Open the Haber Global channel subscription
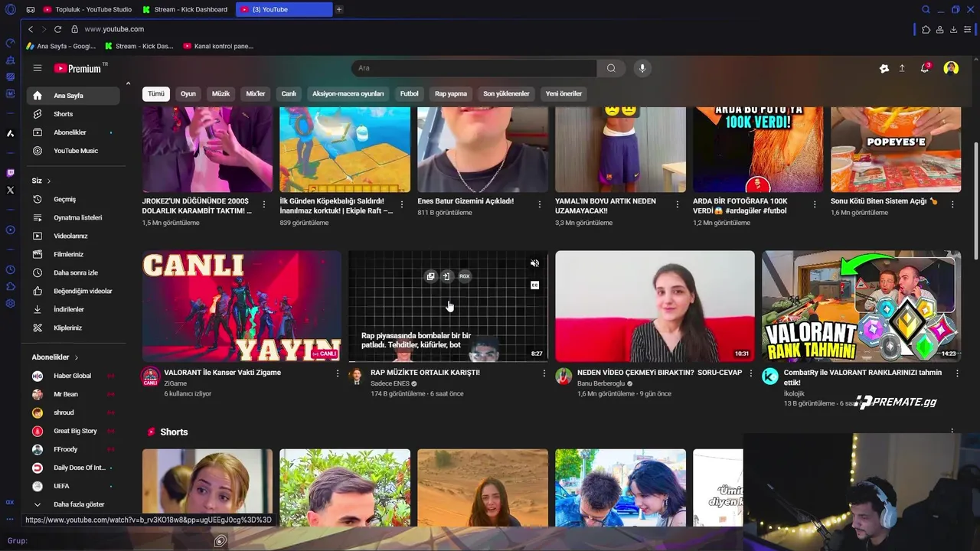The width and height of the screenshot is (980, 551). 73,376
